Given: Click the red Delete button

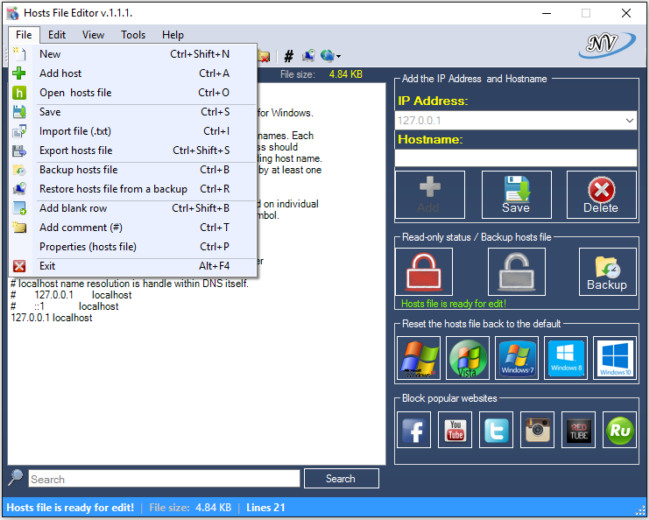Looking at the screenshot, I should click(x=601, y=194).
